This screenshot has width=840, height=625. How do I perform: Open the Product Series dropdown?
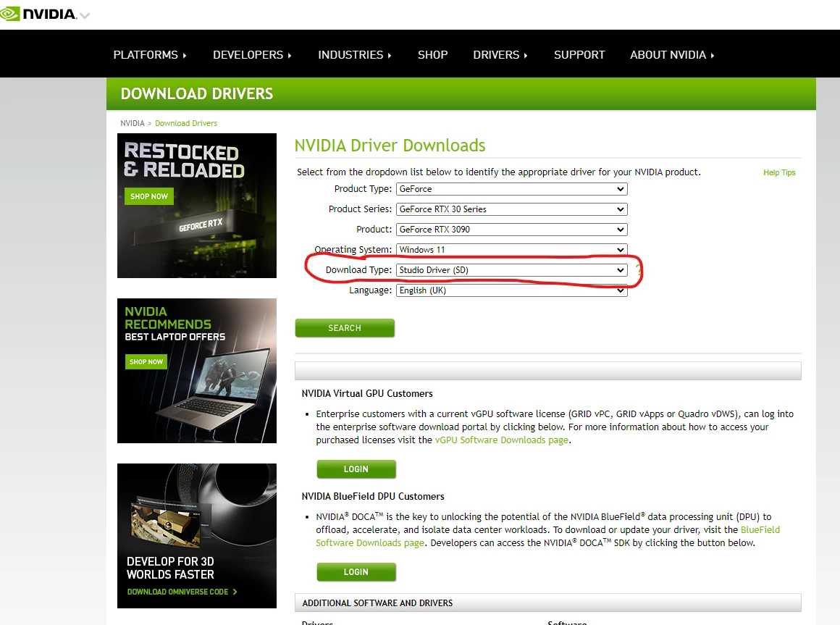[x=512, y=209]
